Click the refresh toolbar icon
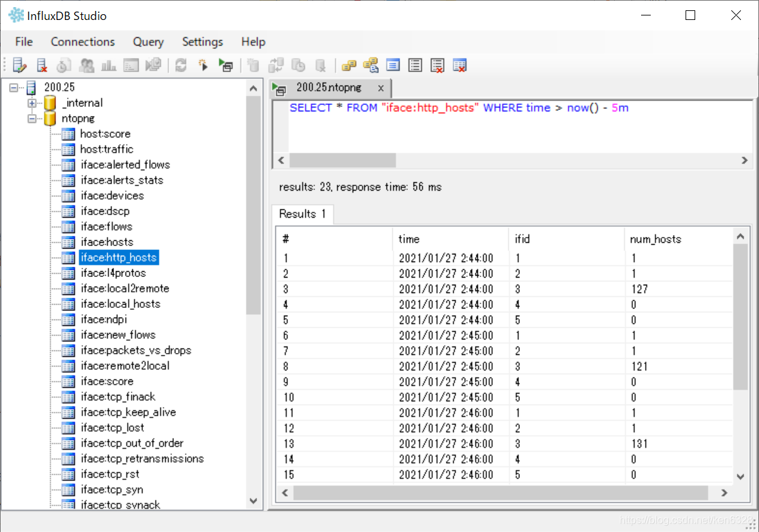Image resolution: width=759 pixels, height=532 pixels. pyautogui.click(x=181, y=65)
